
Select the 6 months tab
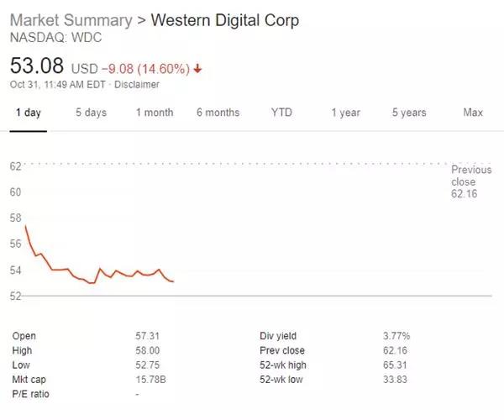pyautogui.click(x=218, y=113)
